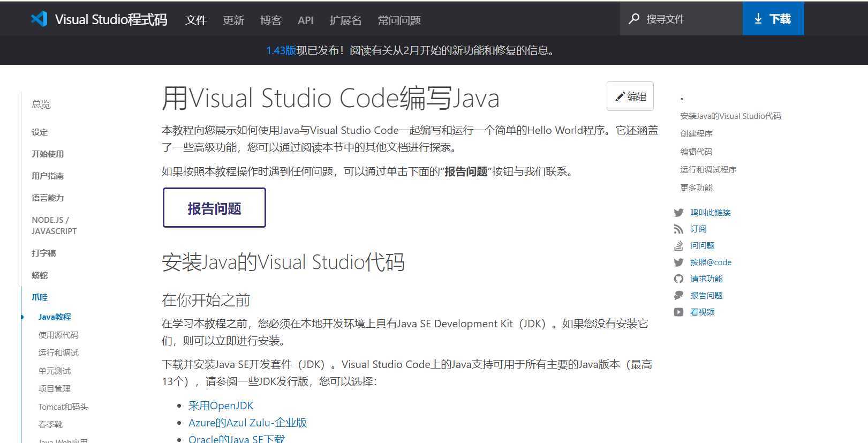This screenshot has height=443, width=868.
Task: Expand NODE.JS / JAVASCRIPT sidebar section
Action: coord(54,226)
